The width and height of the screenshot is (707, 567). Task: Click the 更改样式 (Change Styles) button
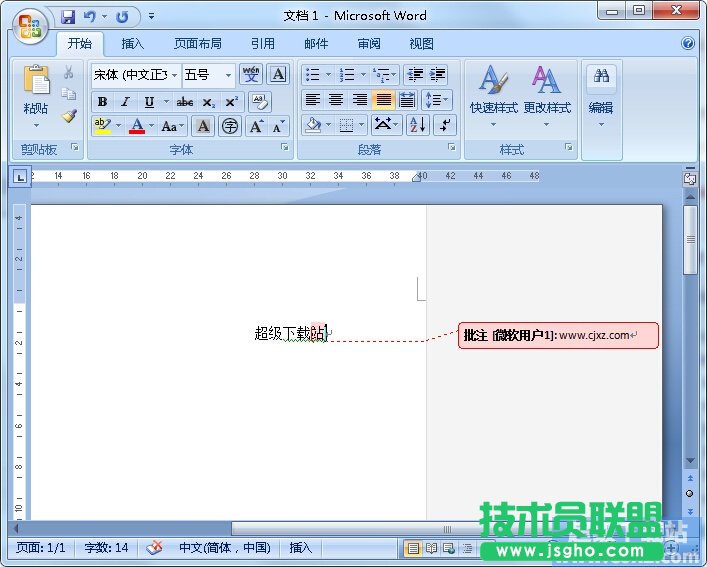[x=546, y=95]
